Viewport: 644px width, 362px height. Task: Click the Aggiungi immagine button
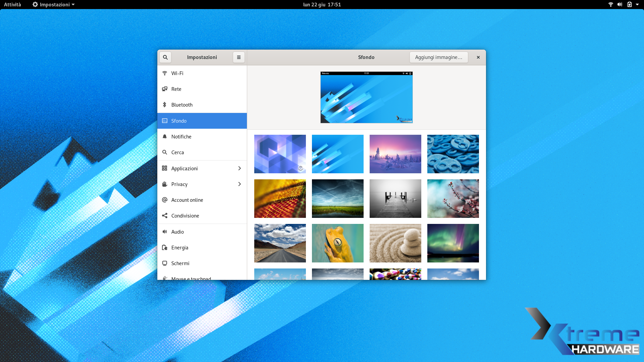438,57
